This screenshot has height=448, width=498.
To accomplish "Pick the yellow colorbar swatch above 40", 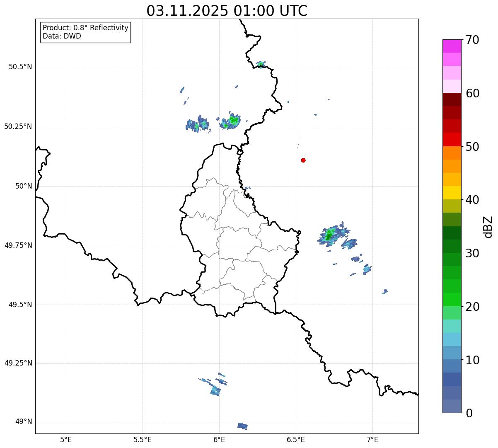I will (452, 193).
